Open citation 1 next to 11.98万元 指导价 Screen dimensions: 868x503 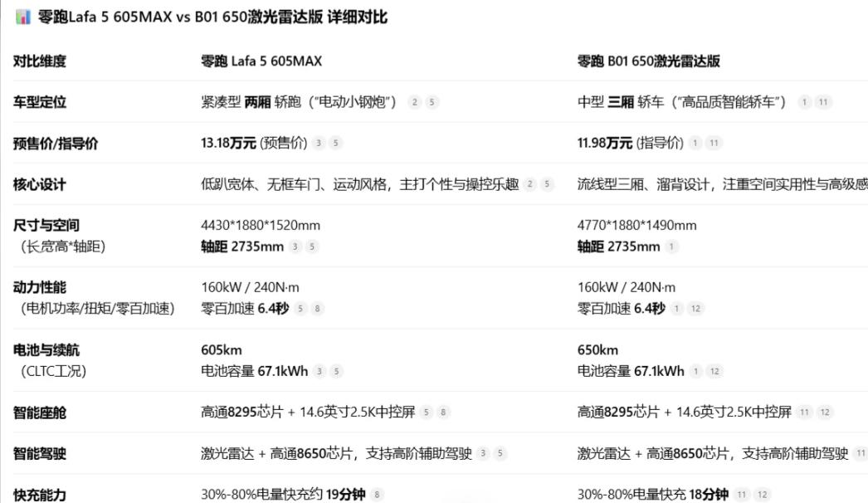coord(695,143)
